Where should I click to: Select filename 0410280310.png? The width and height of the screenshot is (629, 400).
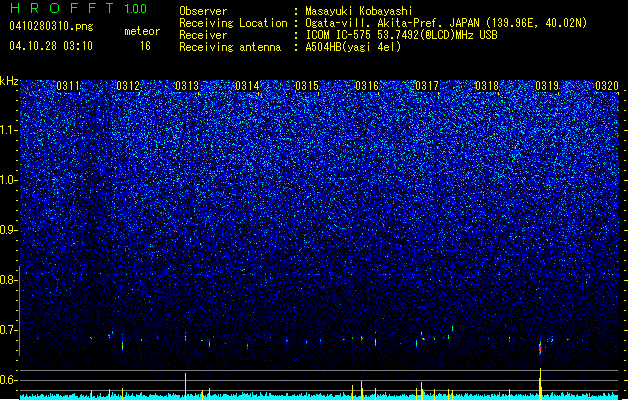coord(51,26)
